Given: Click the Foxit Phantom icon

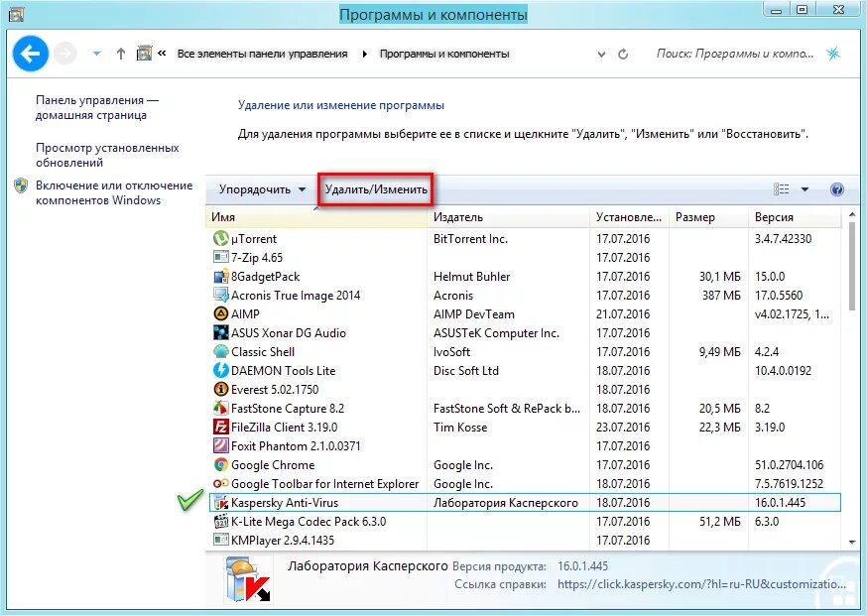Looking at the screenshot, I should (220, 445).
